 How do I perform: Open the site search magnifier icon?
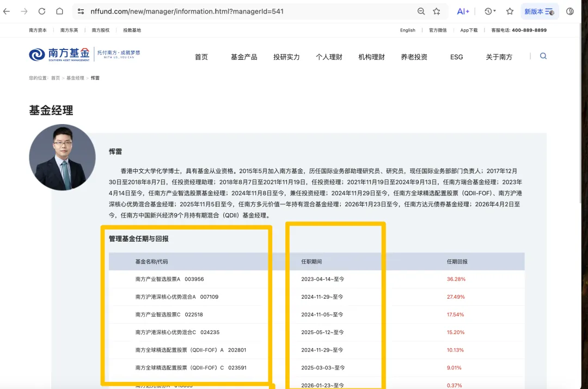coord(543,56)
